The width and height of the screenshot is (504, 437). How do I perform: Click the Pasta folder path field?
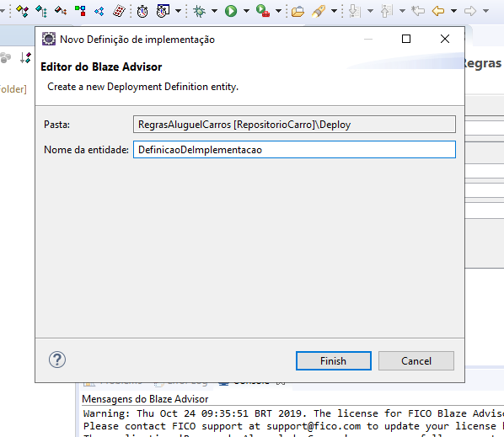point(294,125)
